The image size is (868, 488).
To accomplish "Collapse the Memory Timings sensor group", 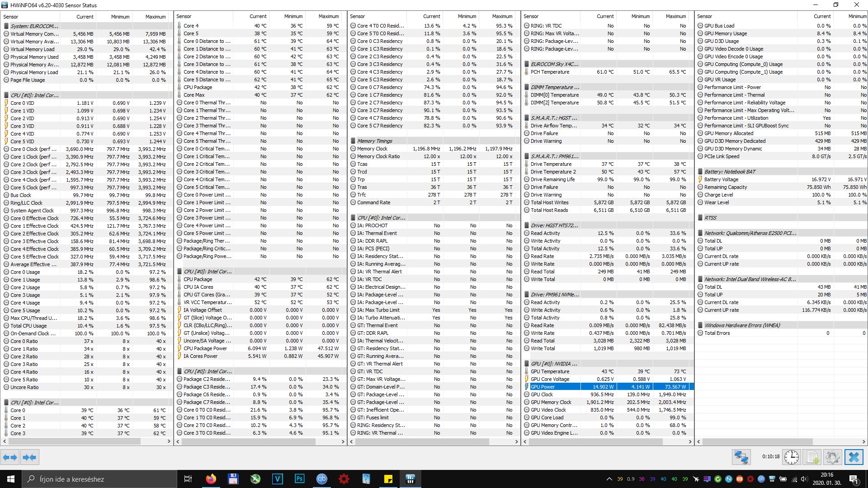I will pyautogui.click(x=375, y=141).
